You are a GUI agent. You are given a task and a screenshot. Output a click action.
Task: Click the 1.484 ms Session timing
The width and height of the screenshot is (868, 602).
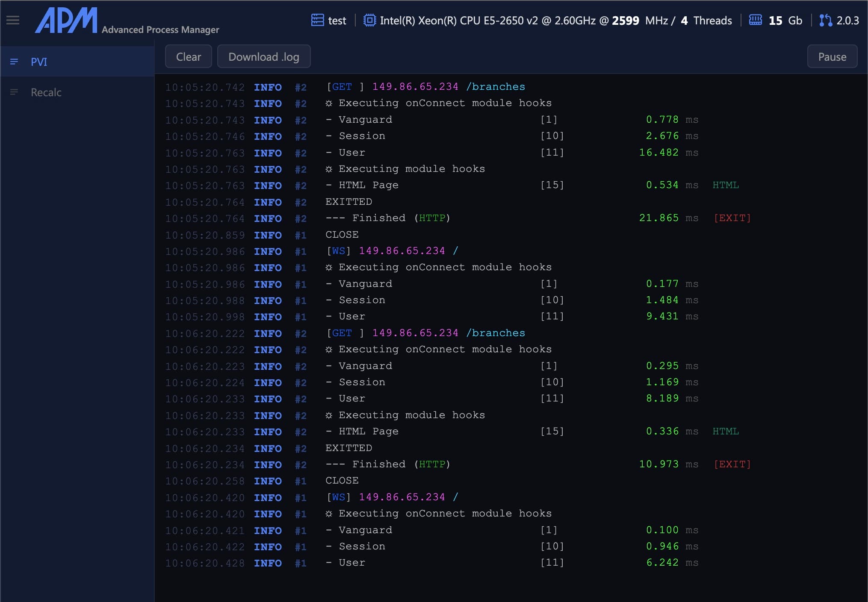[x=672, y=300]
